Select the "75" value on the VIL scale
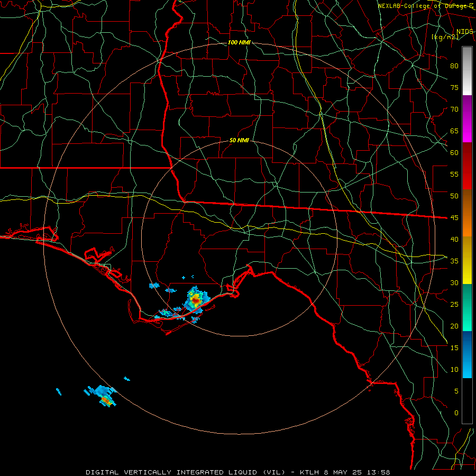Viewport: 476px width, 476px height. tap(454, 87)
